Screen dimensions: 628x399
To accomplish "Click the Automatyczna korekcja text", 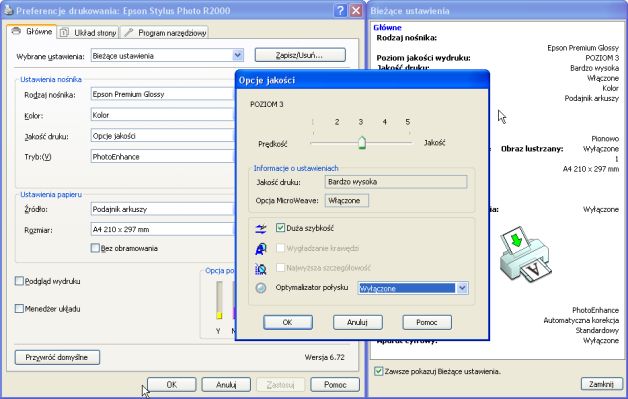I will (581, 320).
